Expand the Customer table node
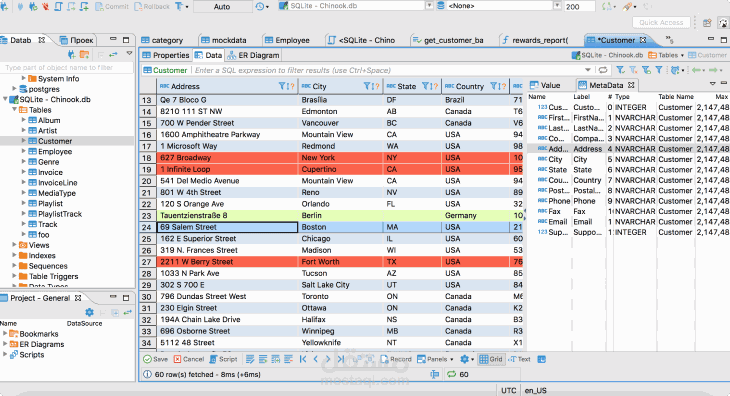The height and width of the screenshot is (396, 730). 23,141
